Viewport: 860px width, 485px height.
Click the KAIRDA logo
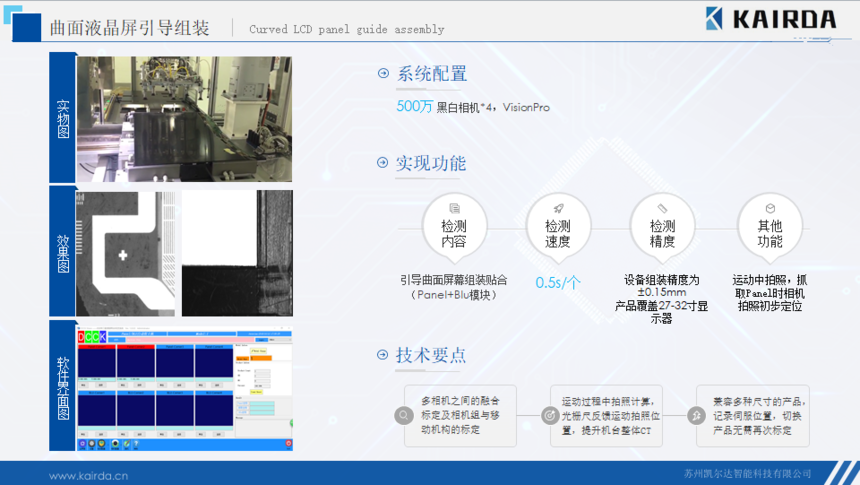[x=771, y=19]
